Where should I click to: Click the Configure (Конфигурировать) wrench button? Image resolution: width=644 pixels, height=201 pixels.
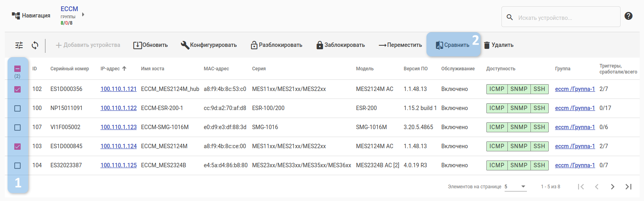point(209,45)
